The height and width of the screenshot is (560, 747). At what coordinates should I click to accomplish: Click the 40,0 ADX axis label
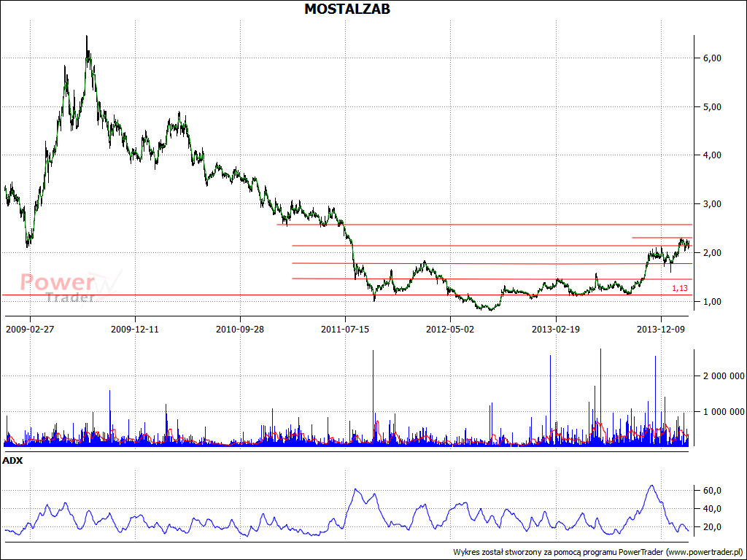[712, 509]
